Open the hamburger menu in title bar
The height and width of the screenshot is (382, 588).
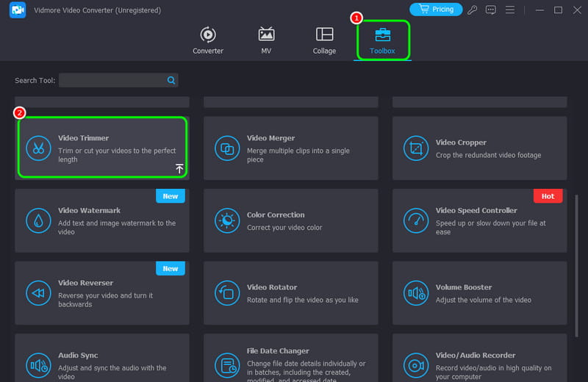[x=508, y=10]
